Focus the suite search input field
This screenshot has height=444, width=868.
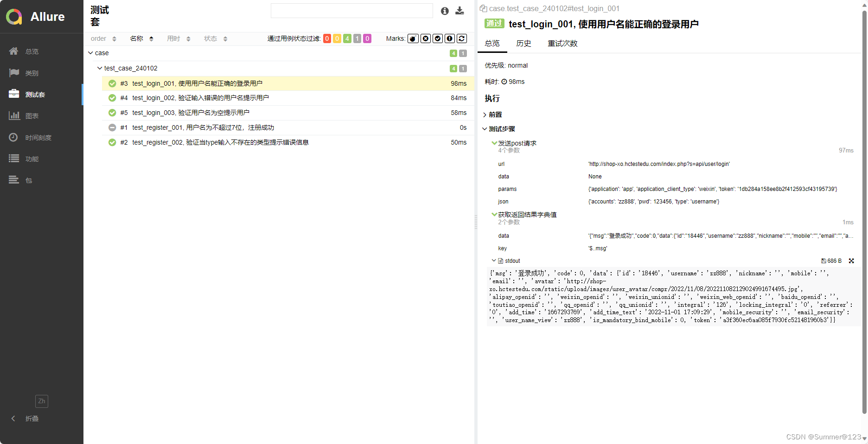coord(352,11)
